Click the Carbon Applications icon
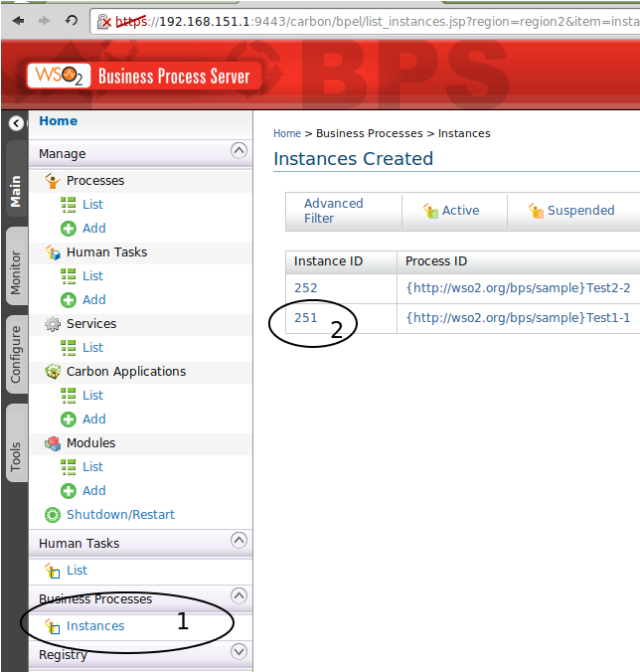The width and height of the screenshot is (640, 672). tap(53, 372)
